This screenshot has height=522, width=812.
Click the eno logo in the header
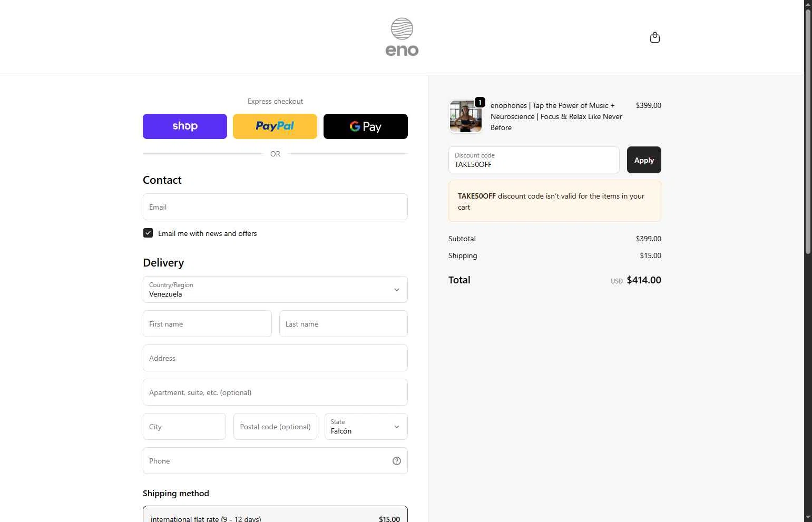[x=402, y=37]
